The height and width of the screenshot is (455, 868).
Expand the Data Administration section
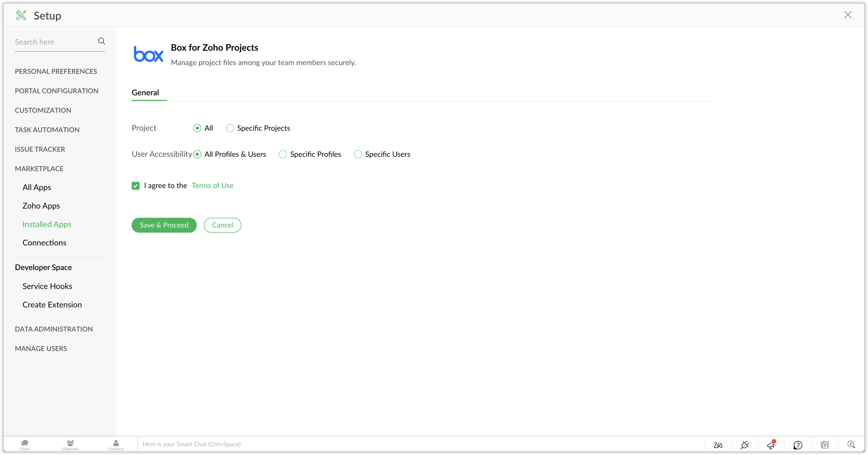pyautogui.click(x=54, y=329)
